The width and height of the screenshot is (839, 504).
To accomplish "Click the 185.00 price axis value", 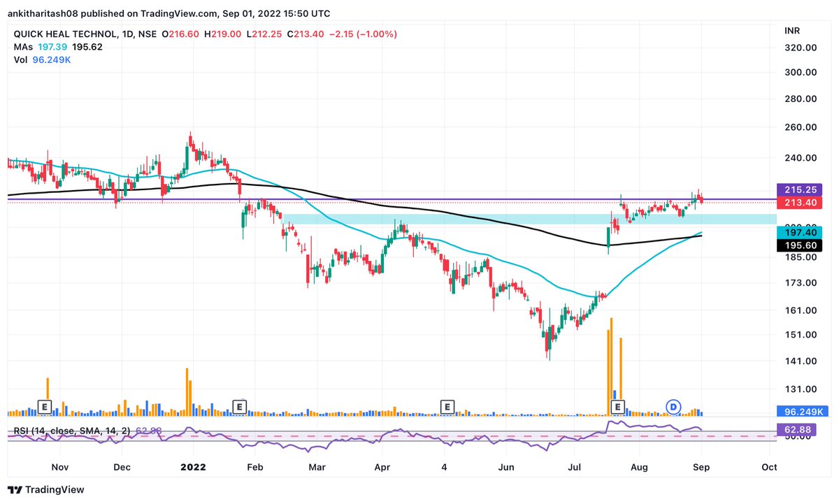I will [x=801, y=257].
